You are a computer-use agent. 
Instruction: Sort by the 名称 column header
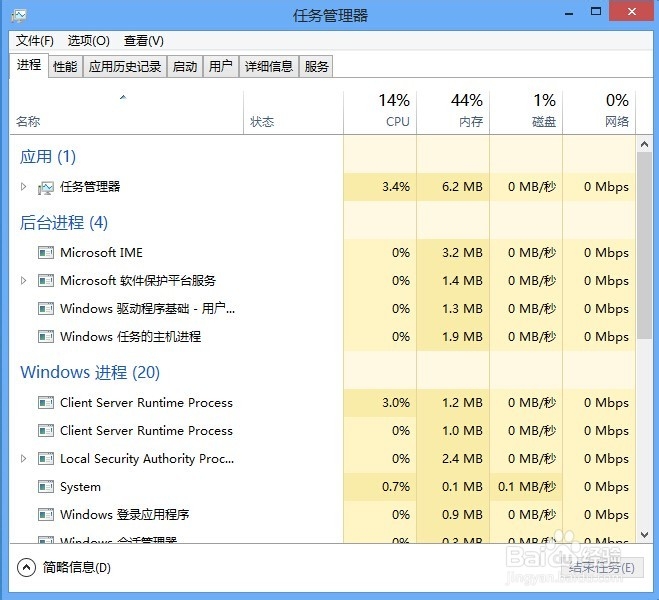[126, 113]
